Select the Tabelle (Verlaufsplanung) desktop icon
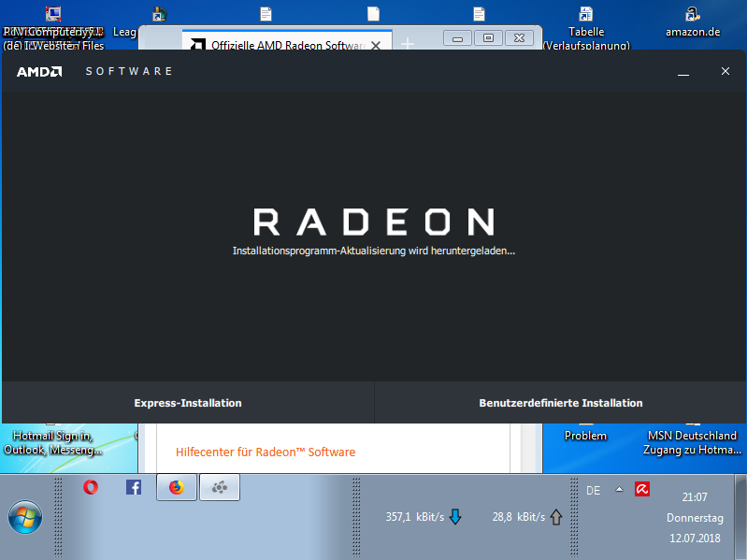747x560 pixels. [586, 26]
